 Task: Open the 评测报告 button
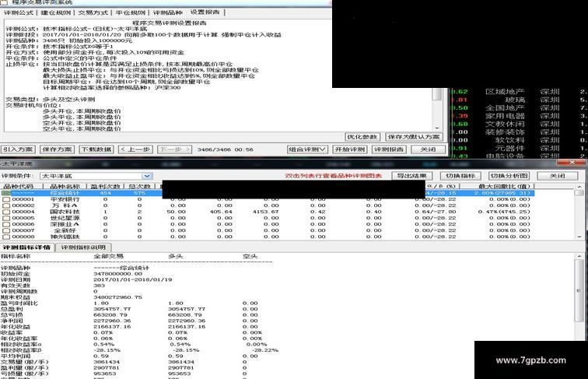(x=389, y=149)
